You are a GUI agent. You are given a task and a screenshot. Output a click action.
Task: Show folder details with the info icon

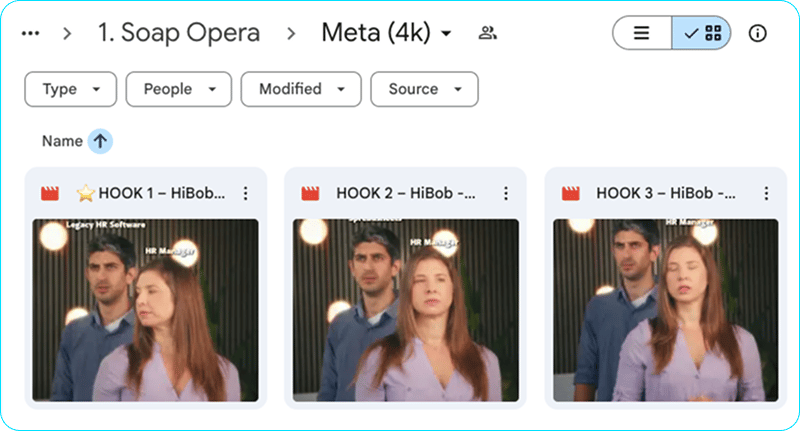(x=758, y=33)
